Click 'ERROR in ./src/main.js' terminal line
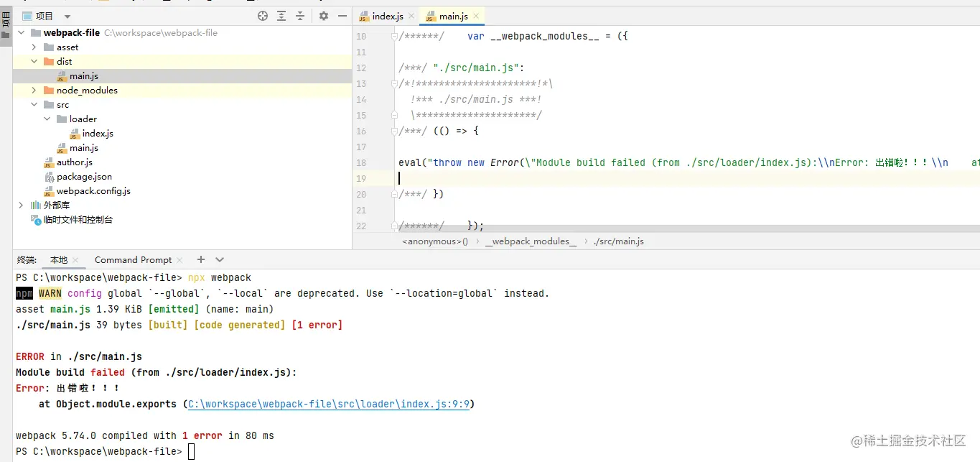The width and height of the screenshot is (980, 462). point(79,356)
